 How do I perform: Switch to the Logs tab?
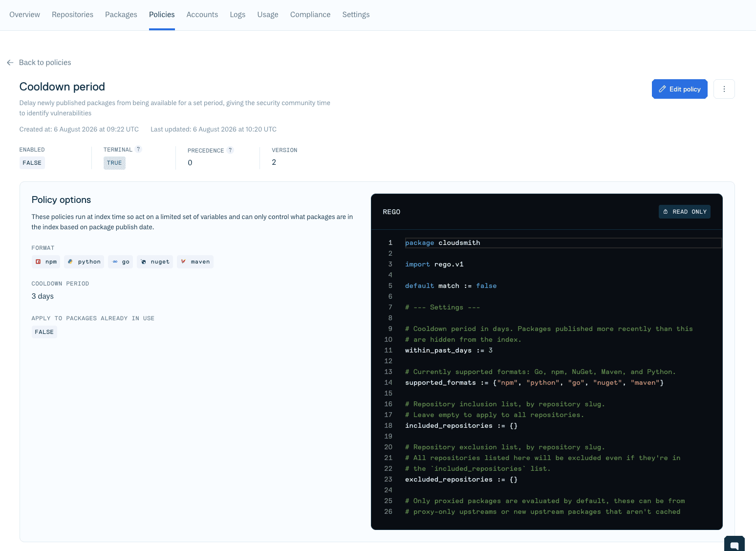238,15
